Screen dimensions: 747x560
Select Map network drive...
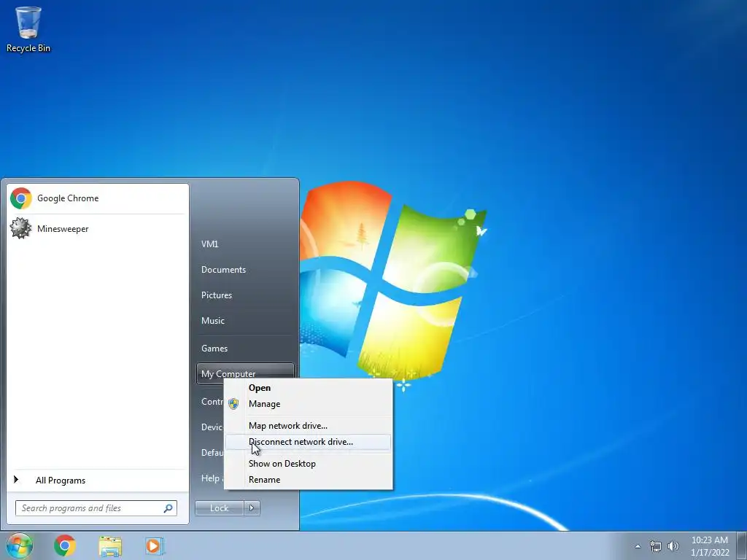pos(309,426)
